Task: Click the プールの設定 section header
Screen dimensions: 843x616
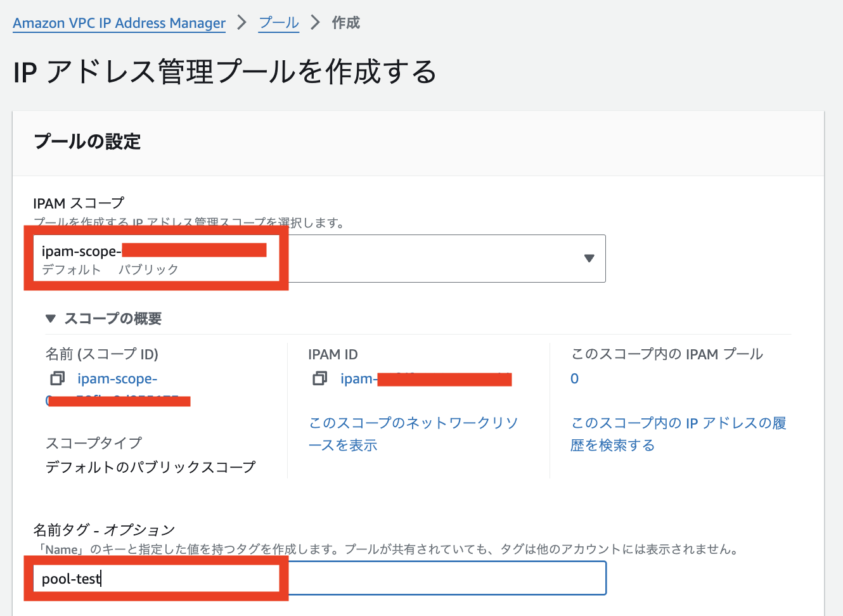Action: coord(87,142)
